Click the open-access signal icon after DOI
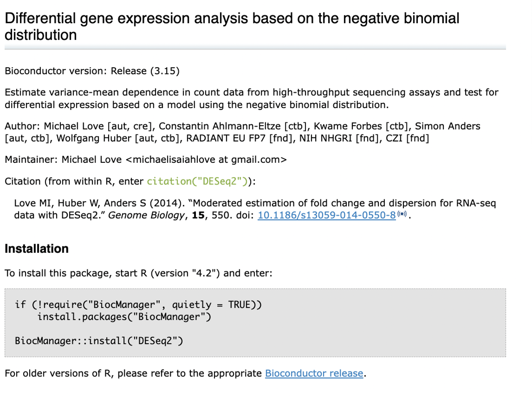532x397 pixels. pos(402,214)
